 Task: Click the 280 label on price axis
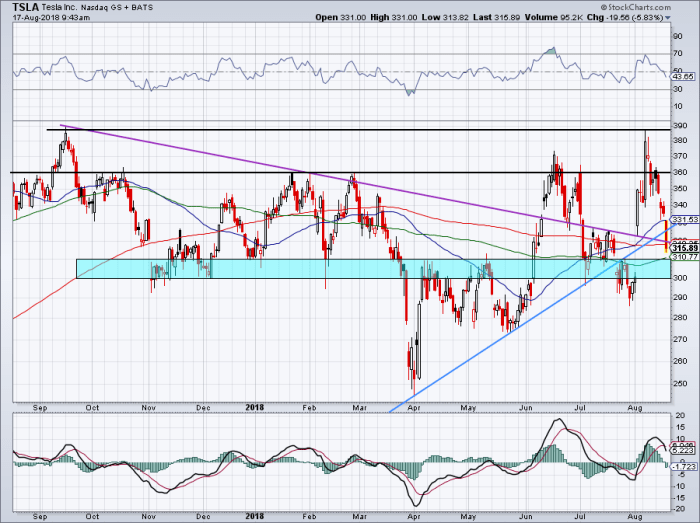(x=680, y=318)
